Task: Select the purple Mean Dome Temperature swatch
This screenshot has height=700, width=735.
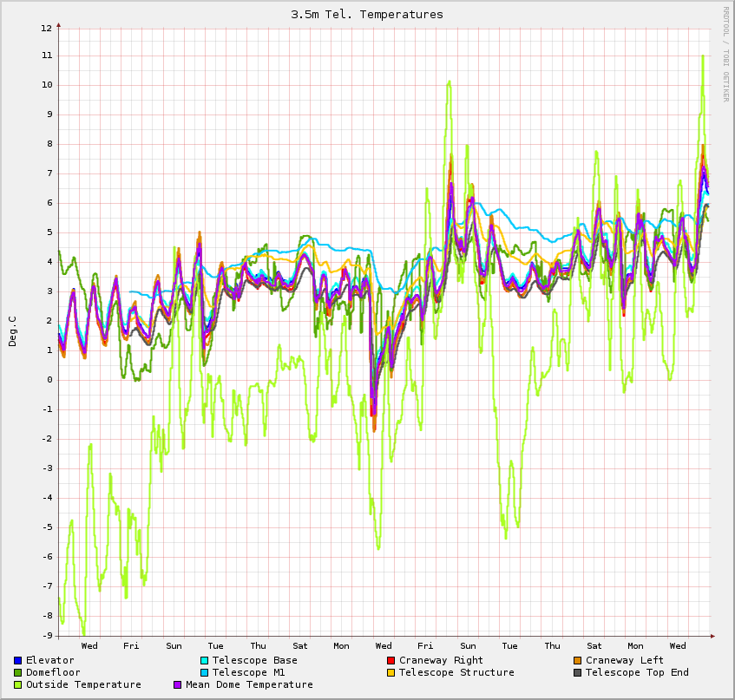Action: pyautogui.click(x=178, y=685)
